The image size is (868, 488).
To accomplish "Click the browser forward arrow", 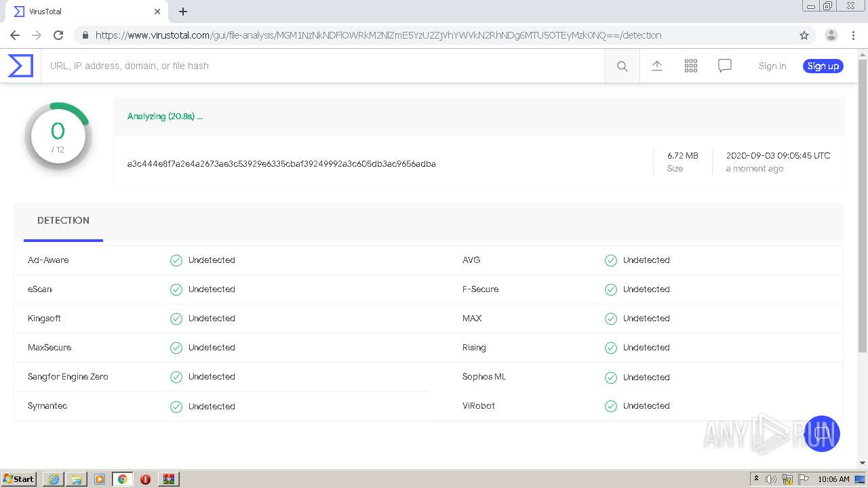I will click(37, 35).
